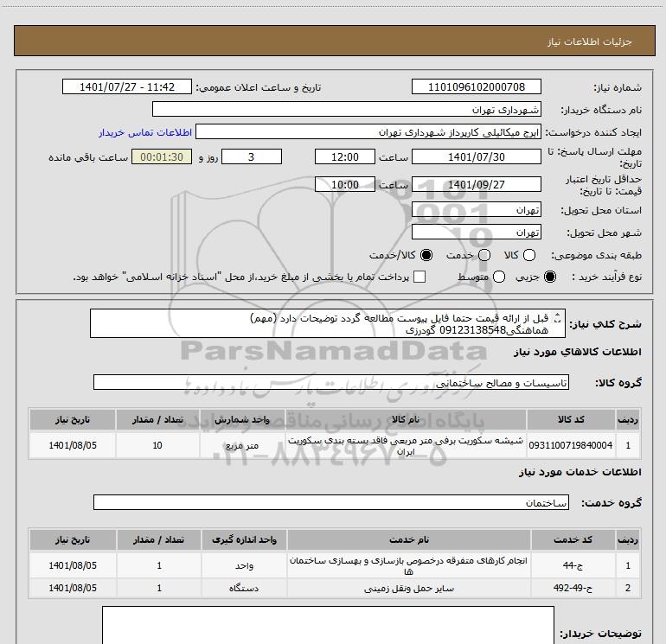666x644 pixels.
Task: Click the remaining time counter 00:01:30
Action: [x=162, y=156]
